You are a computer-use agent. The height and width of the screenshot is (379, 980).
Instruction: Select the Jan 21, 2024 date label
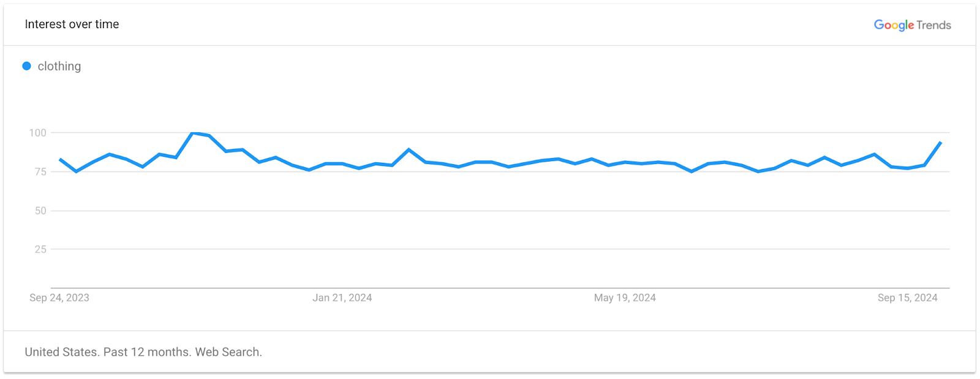coord(342,298)
